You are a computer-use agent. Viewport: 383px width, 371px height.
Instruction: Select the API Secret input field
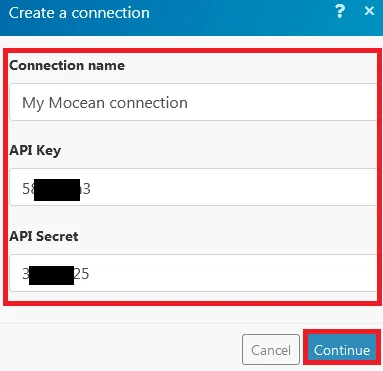tap(193, 273)
